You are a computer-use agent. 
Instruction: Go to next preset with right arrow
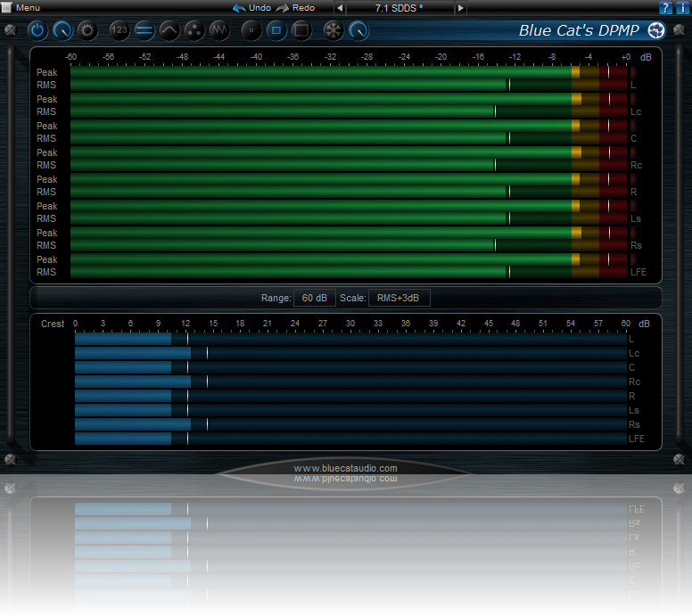(460, 8)
